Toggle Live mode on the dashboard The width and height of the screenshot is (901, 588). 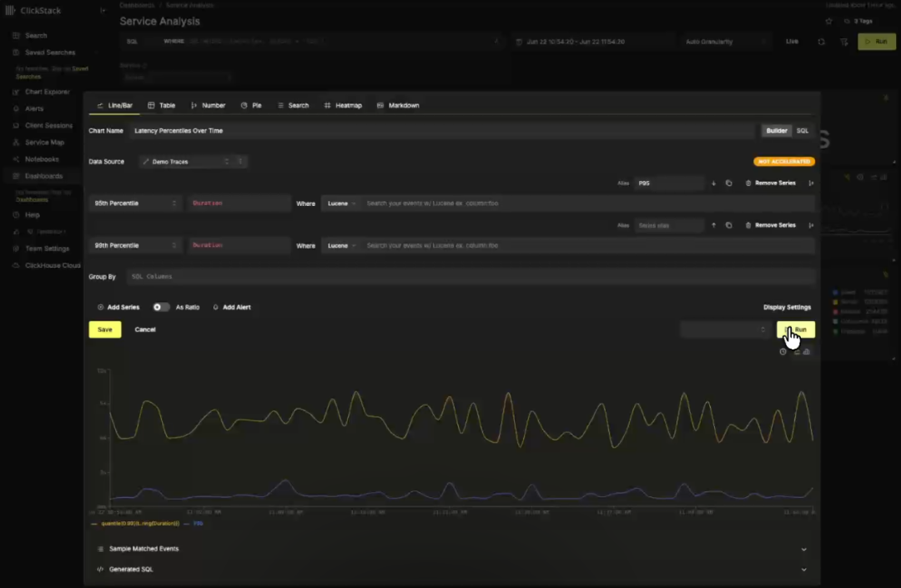(x=792, y=42)
